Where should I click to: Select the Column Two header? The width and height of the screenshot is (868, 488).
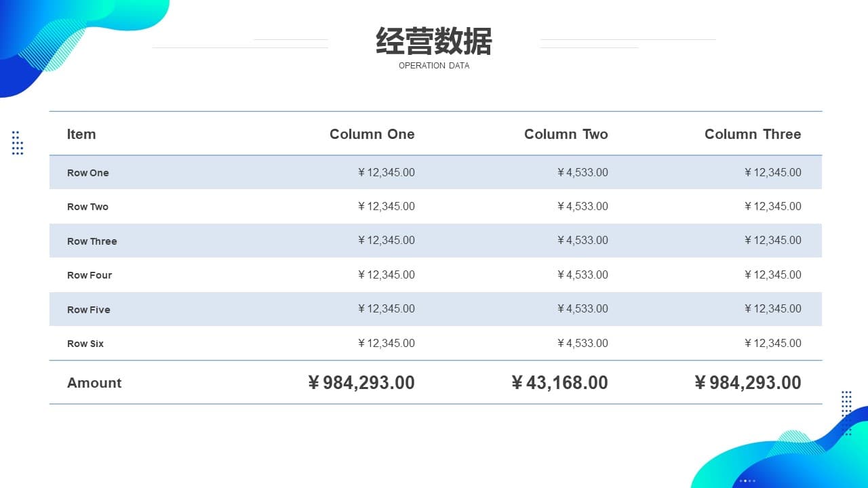coord(566,134)
